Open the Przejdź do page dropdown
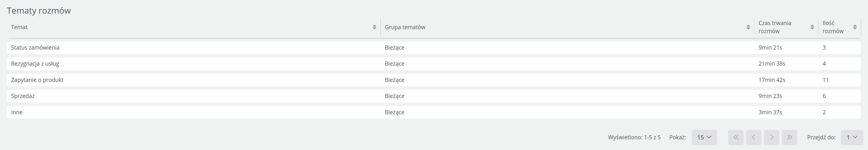The height and width of the screenshot is (150, 868). 852,137
